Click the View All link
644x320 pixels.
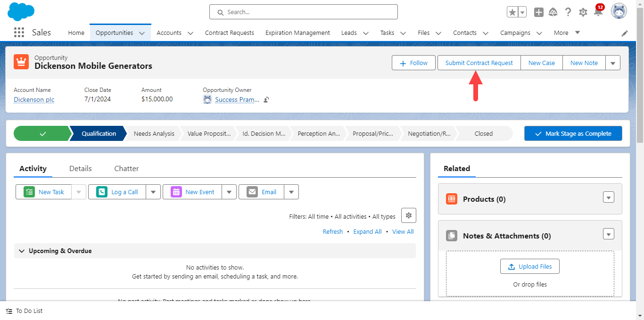[403, 231]
